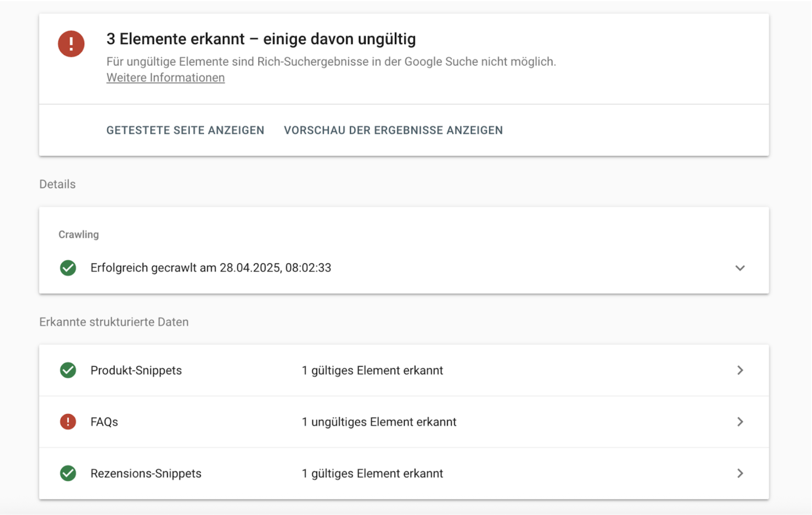This screenshot has width=812, height=515.
Task: Click the '3 Elemente erkannt' headline
Action: pyautogui.click(x=261, y=39)
